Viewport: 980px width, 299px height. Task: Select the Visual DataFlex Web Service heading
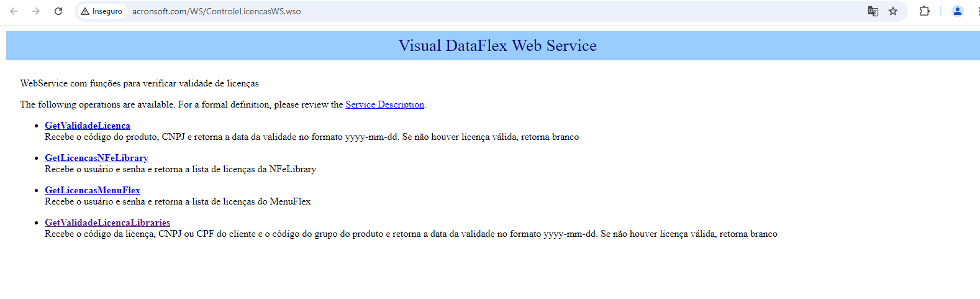(497, 45)
